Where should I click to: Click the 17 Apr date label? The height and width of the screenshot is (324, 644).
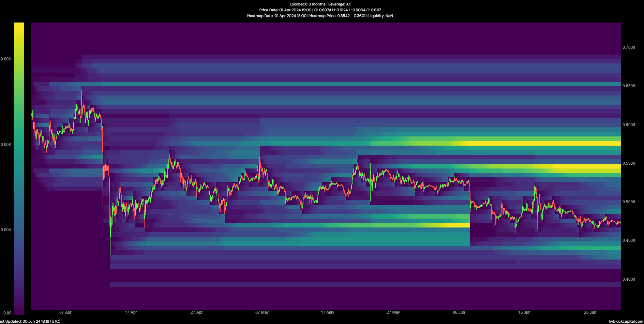[x=131, y=312]
